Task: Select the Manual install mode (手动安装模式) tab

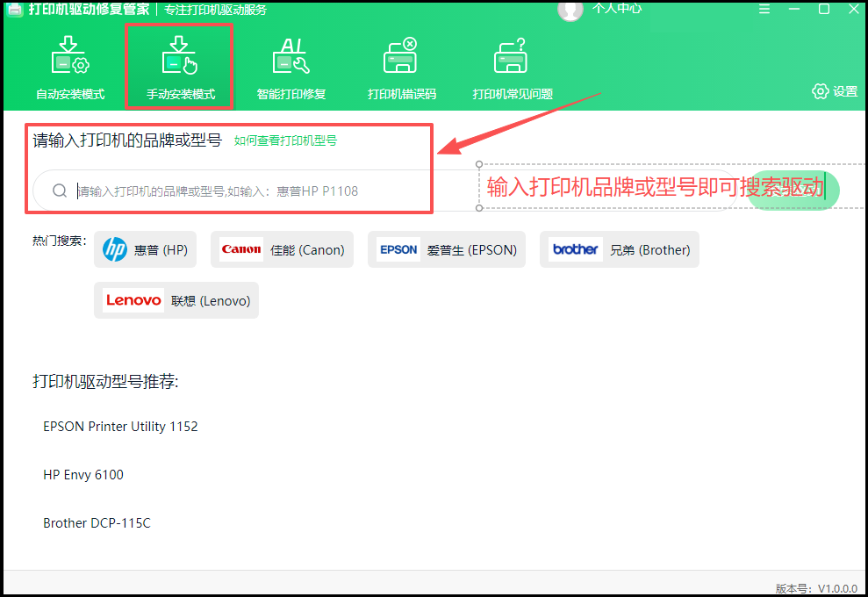Action: [180, 68]
